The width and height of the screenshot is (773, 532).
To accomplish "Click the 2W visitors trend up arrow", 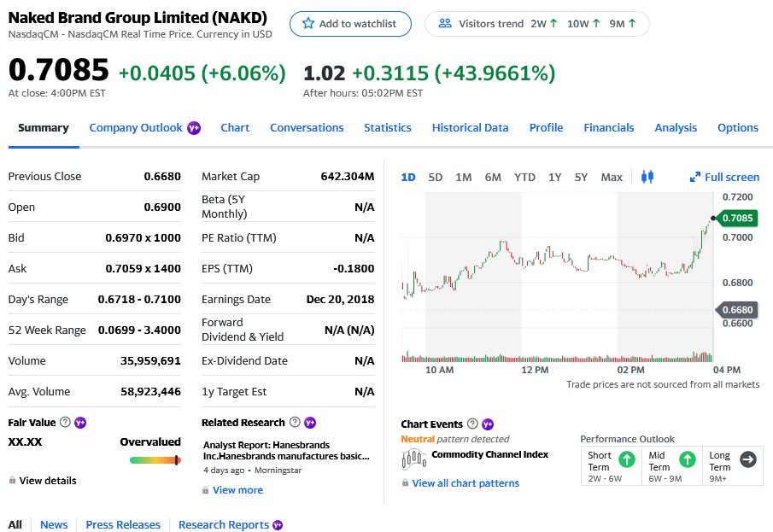I will [553, 23].
